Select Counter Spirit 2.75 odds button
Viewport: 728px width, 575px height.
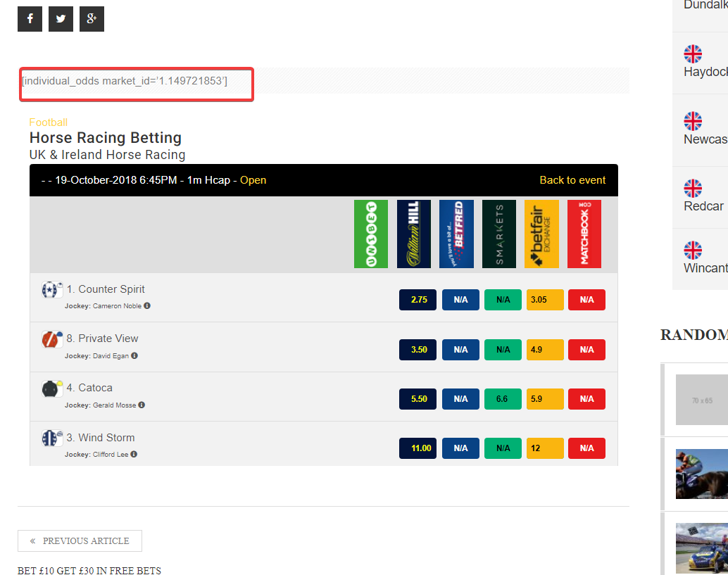coord(418,300)
